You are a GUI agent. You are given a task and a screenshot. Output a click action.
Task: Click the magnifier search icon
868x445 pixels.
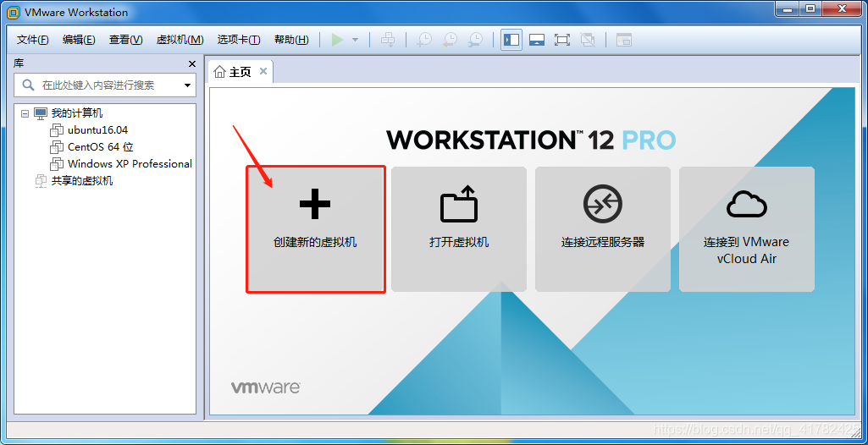coord(28,85)
